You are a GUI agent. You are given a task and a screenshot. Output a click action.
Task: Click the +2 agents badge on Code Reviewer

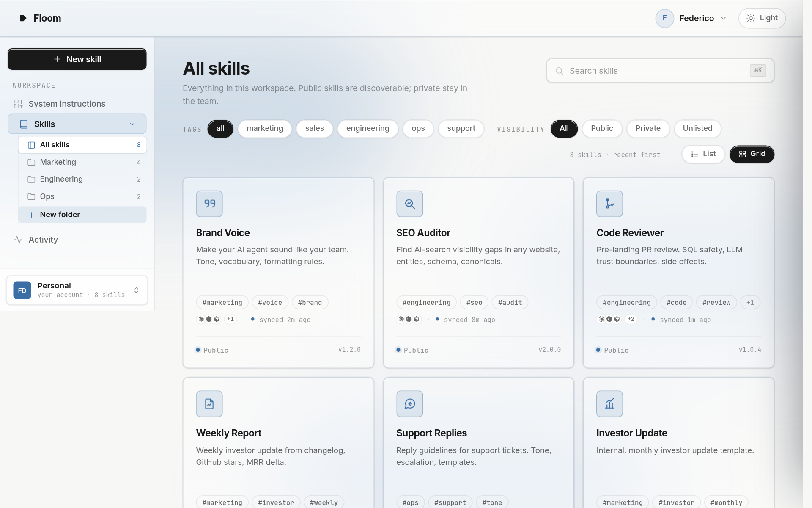click(631, 319)
